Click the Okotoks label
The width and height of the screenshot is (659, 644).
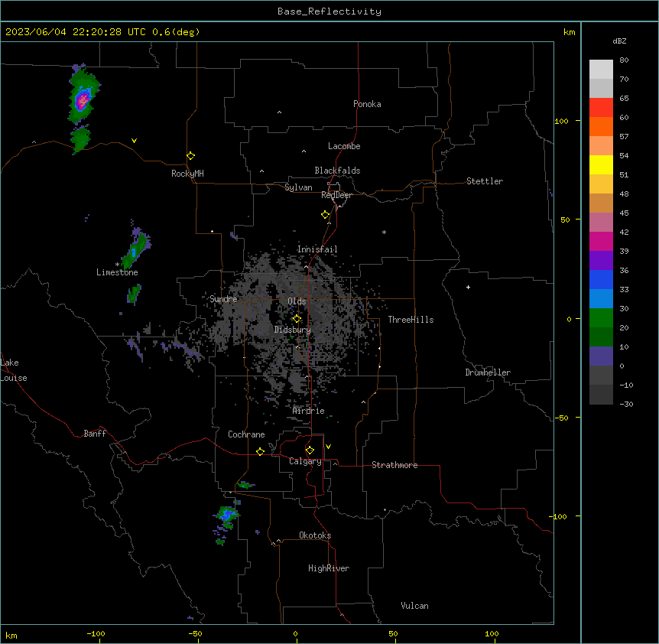[315, 535]
